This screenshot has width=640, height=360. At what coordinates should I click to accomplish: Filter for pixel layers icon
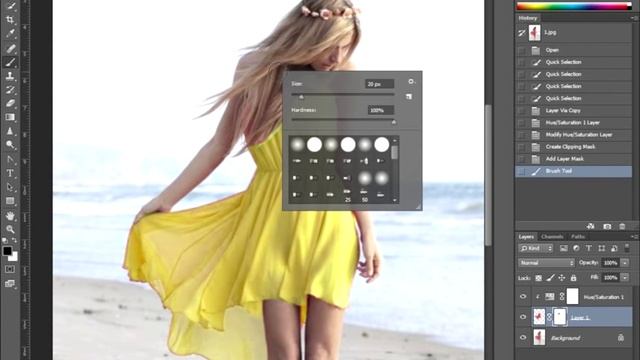564,248
